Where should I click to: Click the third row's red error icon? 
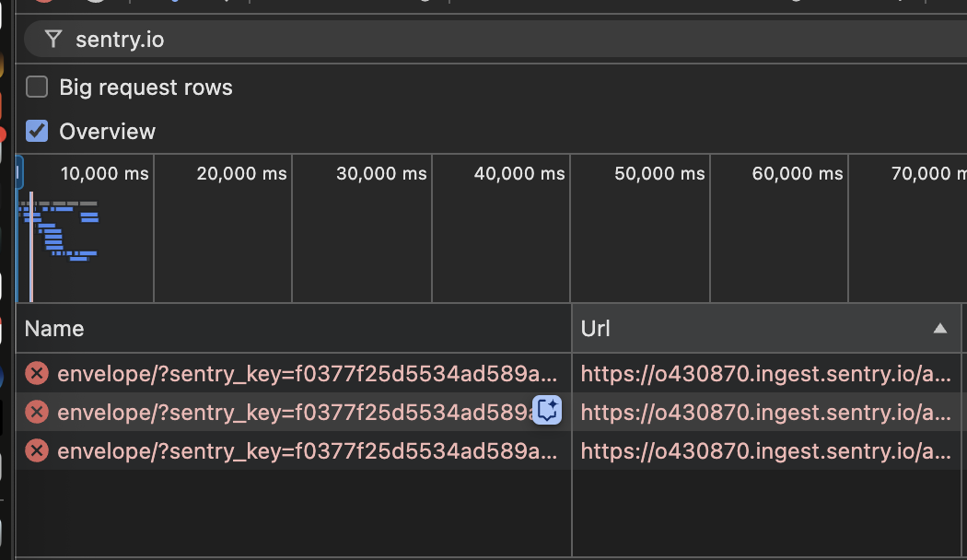pyautogui.click(x=37, y=450)
